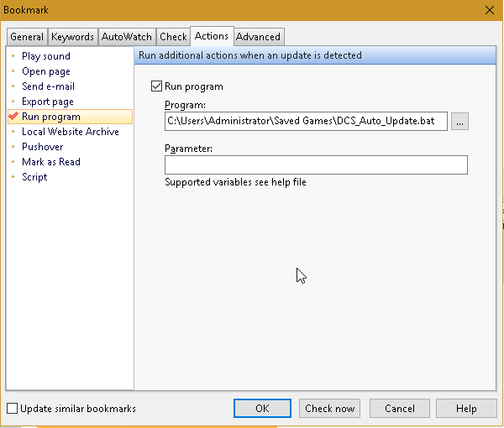Image resolution: width=504 pixels, height=428 pixels.
Task: Enable Update similar bookmarks checkbox
Action: [x=13, y=409]
